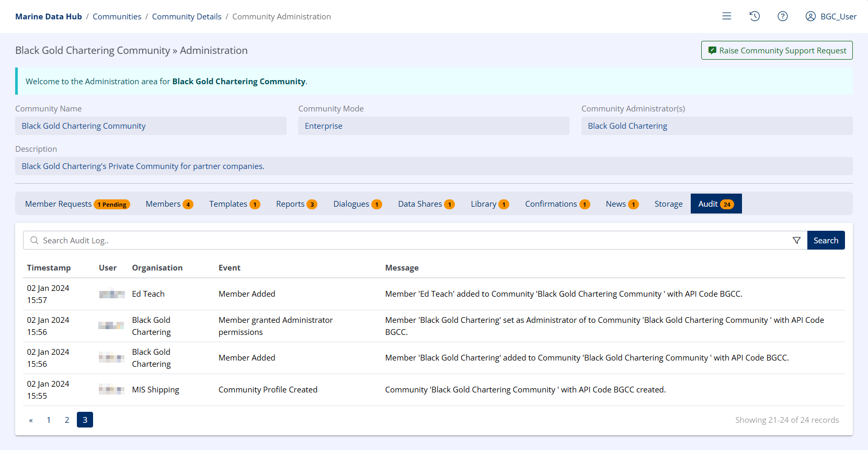Viewport: 868px width, 450px height.
Task: Open the hamburger menu icon
Action: click(x=726, y=16)
